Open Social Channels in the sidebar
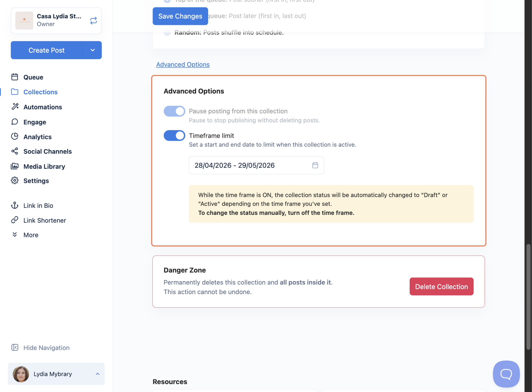Image resolution: width=532 pixels, height=392 pixels. point(48,151)
